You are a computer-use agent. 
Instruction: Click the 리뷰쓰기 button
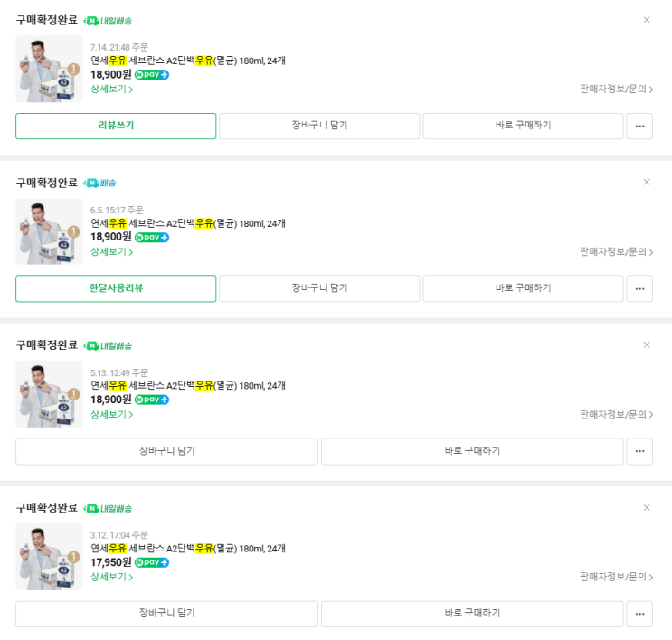(x=116, y=126)
